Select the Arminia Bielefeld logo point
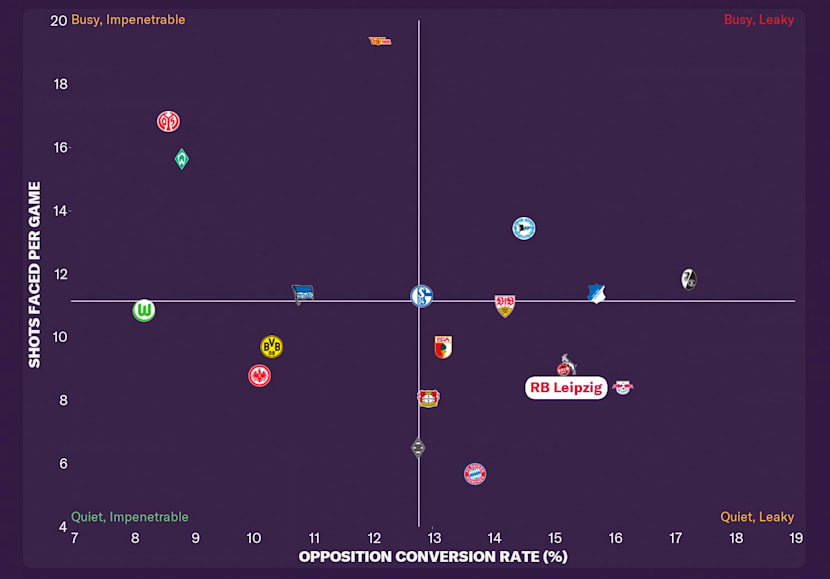The image size is (830, 579). click(523, 228)
